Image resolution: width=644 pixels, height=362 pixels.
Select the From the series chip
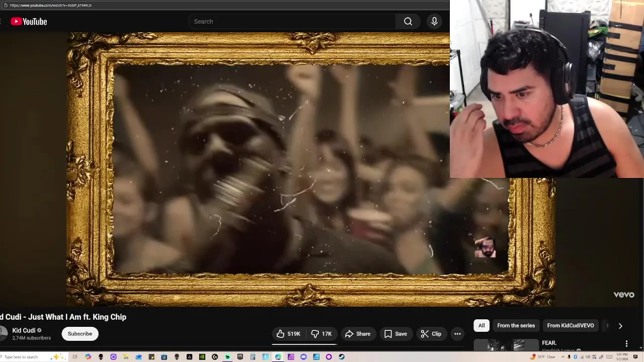coord(516,325)
